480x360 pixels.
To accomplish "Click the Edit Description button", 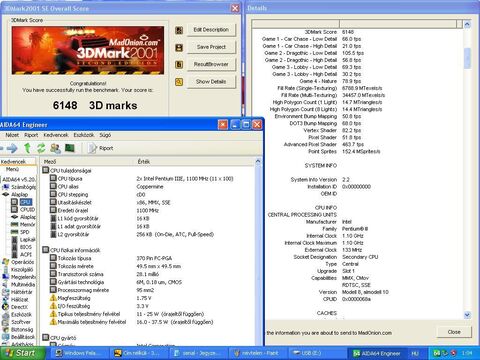I will click(211, 30).
